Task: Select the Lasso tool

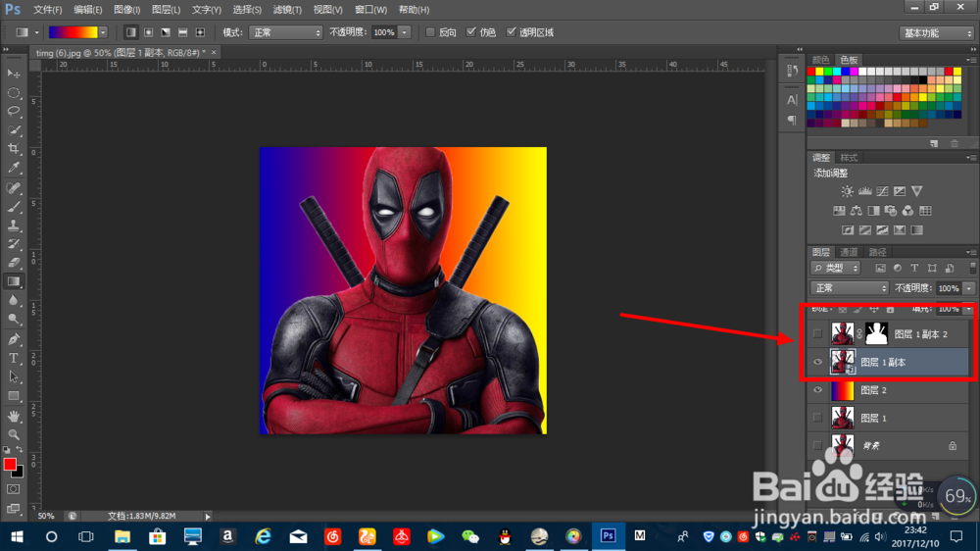Action: tap(14, 111)
